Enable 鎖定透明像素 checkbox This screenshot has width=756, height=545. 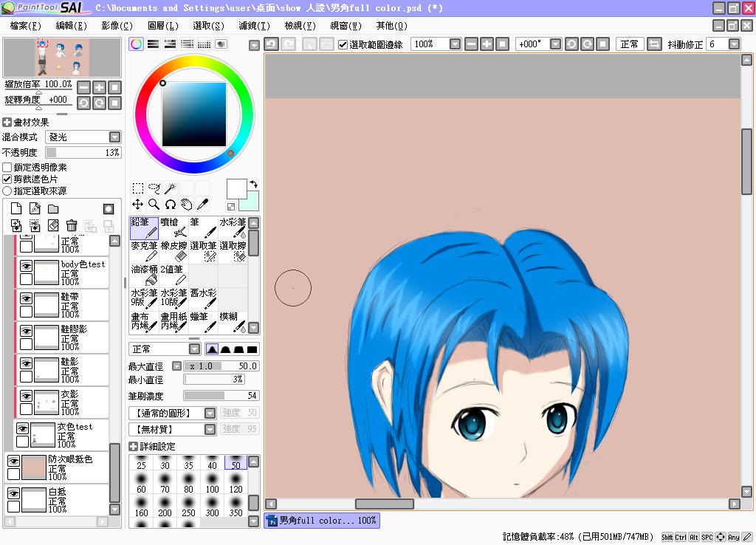(x=7, y=168)
